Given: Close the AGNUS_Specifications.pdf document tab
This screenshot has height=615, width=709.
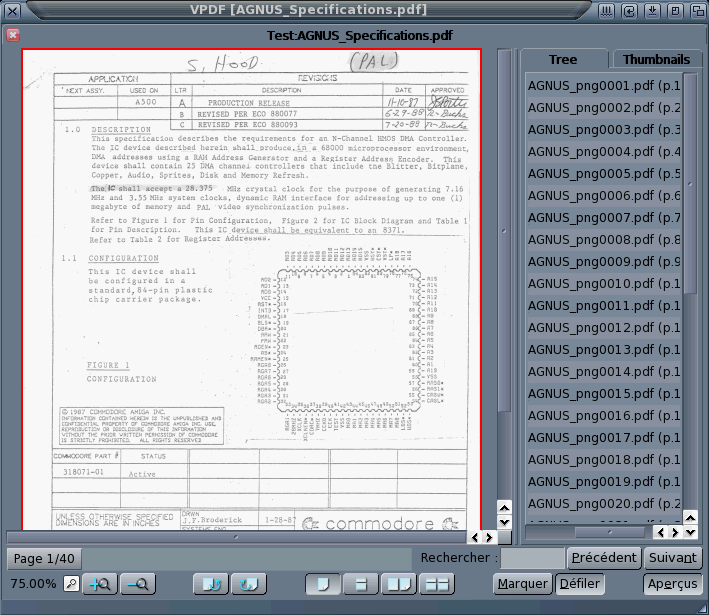Looking at the screenshot, I should (13, 35).
